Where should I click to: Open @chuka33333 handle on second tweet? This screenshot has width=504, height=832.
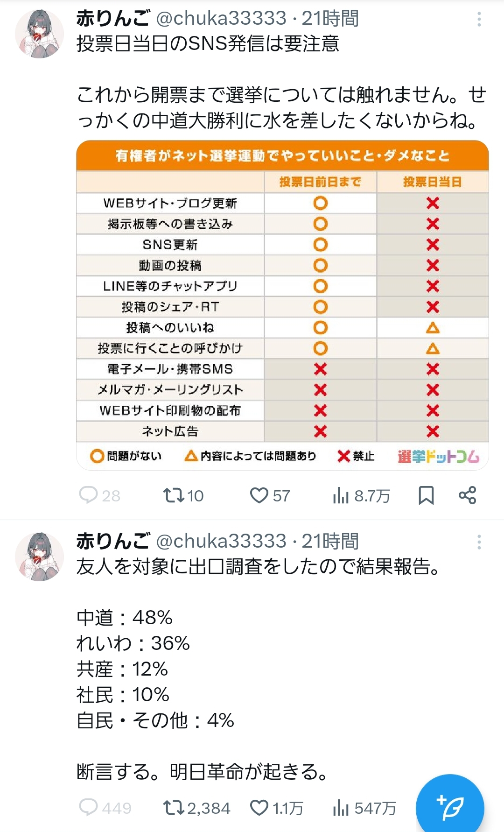221,541
